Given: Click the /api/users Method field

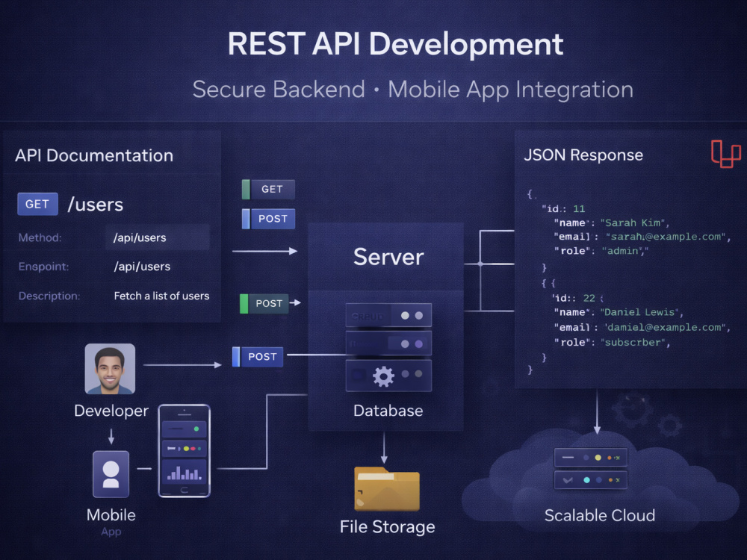Looking at the screenshot, I should (158, 237).
